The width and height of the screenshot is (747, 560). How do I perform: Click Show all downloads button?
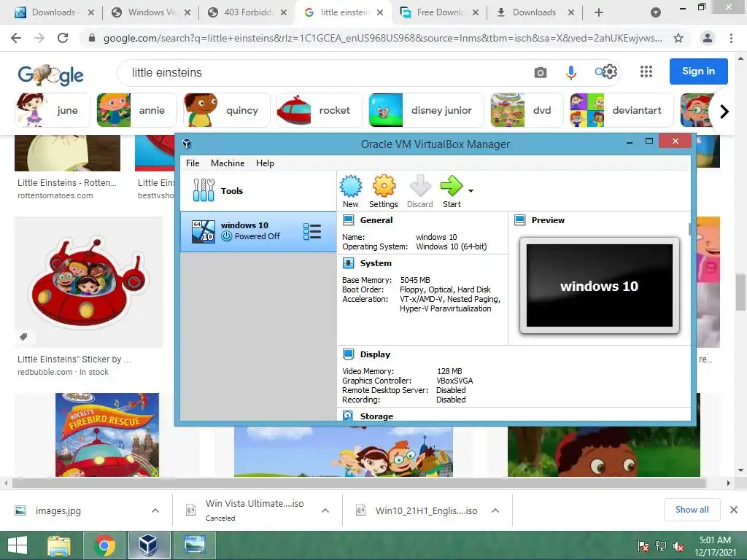[692, 510]
